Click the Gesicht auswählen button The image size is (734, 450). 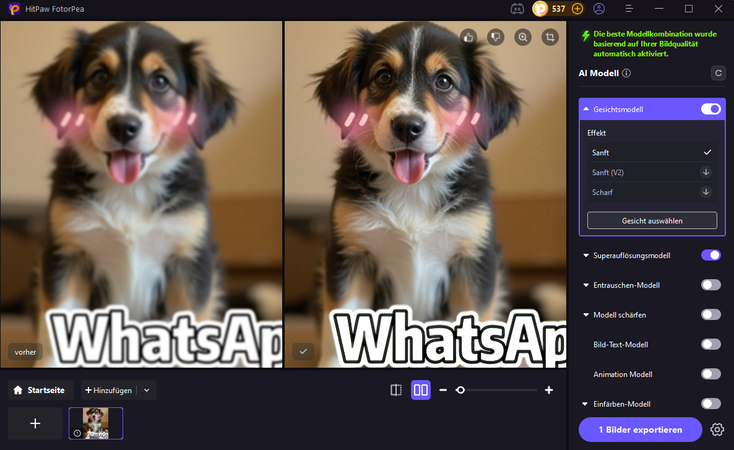coord(652,221)
